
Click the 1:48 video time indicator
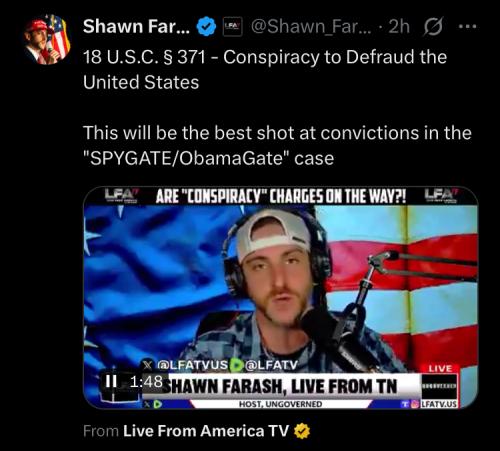tap(146, 382)
